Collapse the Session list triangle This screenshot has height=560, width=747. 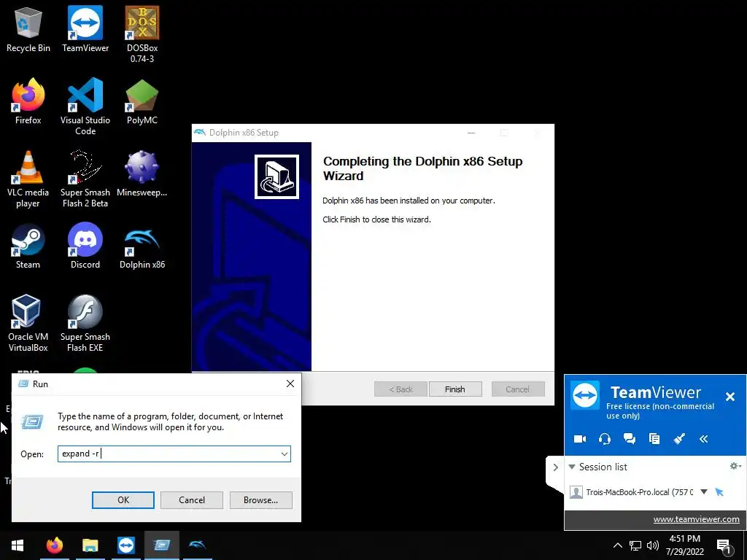[572, 467]
